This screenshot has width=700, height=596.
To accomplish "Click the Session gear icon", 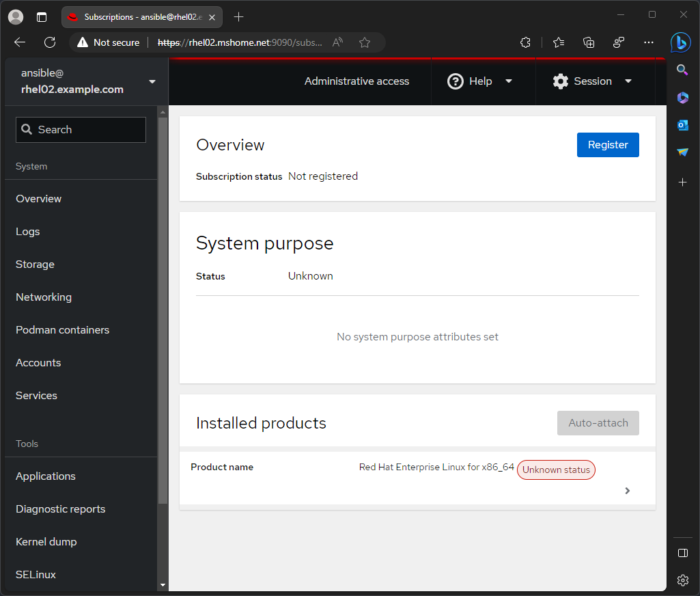I will (x=561, y=81).
